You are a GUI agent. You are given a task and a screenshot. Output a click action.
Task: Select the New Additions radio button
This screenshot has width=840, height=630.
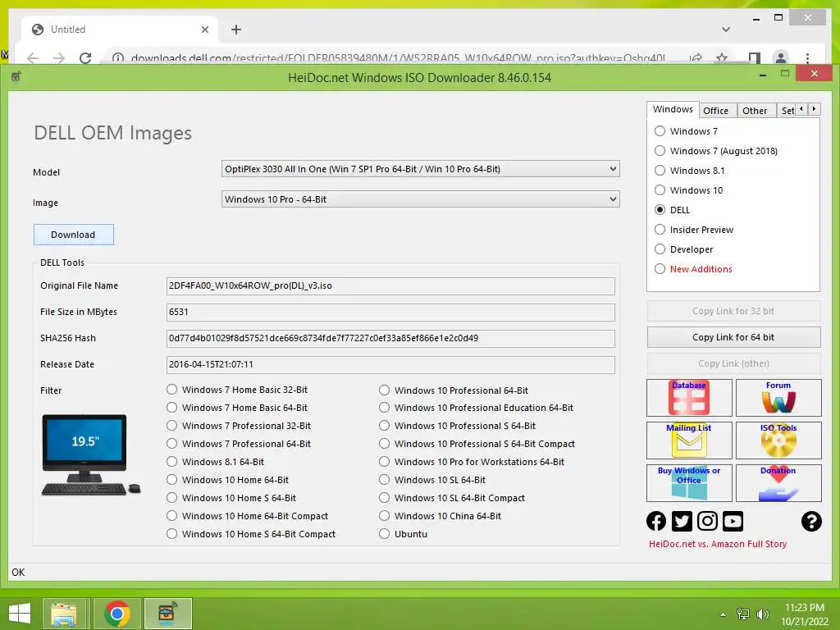pyautogui.click(x=660, y=269)
